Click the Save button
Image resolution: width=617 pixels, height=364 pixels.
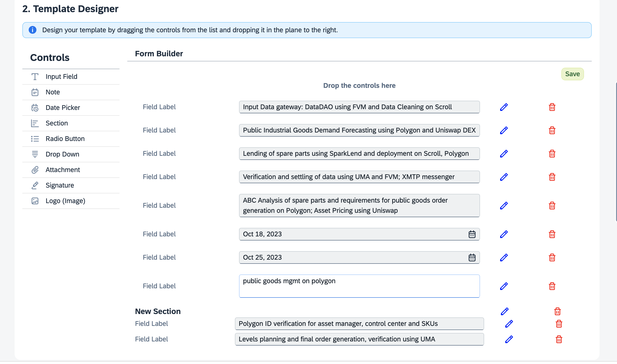pos(572,74)
